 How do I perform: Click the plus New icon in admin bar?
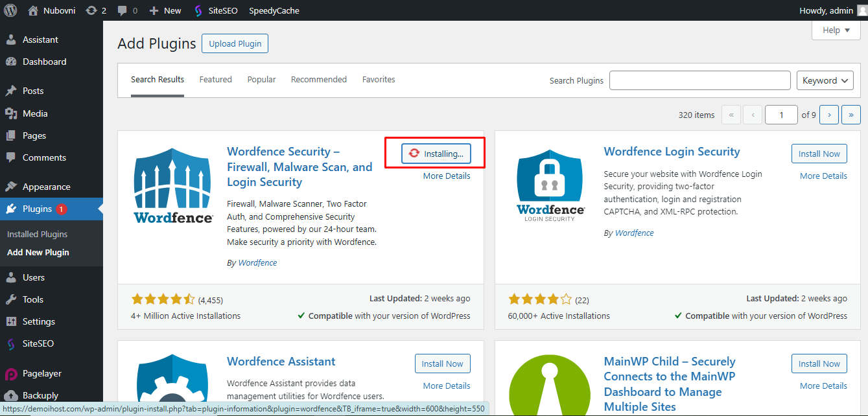[x=154, y=10]
